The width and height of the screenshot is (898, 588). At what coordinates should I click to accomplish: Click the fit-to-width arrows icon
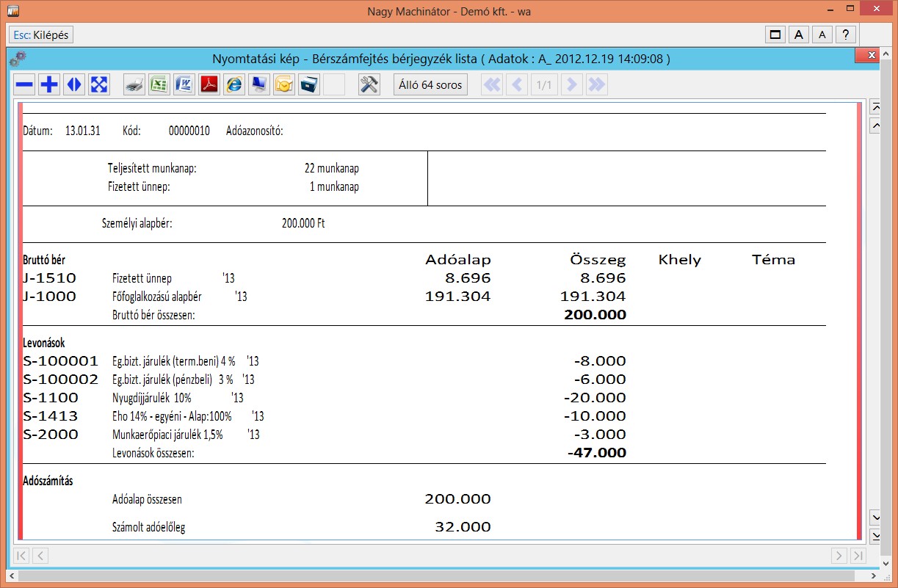(74, 85)
